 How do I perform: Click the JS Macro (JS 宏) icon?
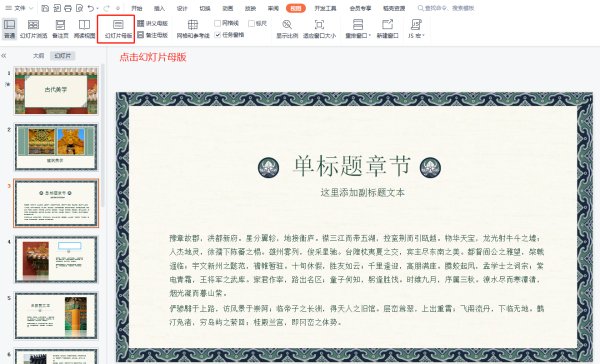pos(416,25)
